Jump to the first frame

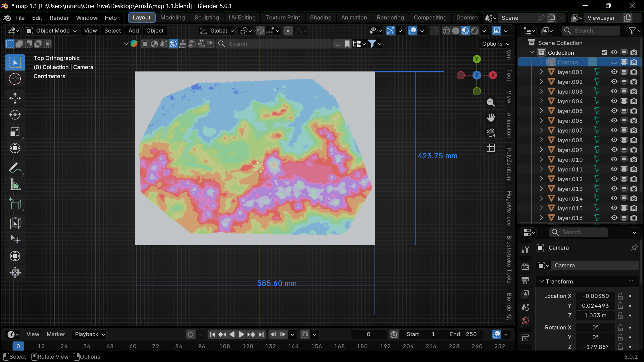click(x=212, y=334)
